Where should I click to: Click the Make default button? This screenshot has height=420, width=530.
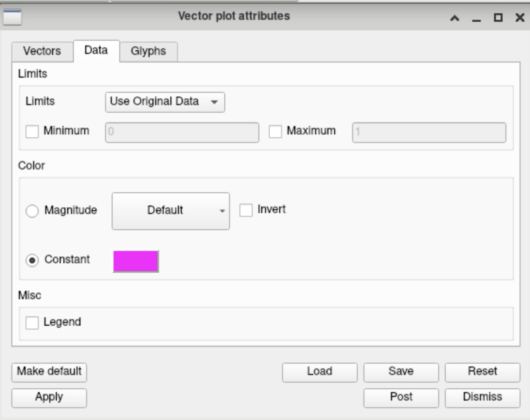coord(48,373)
